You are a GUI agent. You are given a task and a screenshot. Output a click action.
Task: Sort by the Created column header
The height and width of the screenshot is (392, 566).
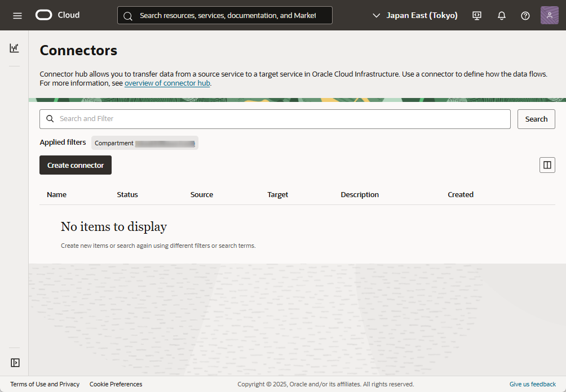click(x=460, y=195)
